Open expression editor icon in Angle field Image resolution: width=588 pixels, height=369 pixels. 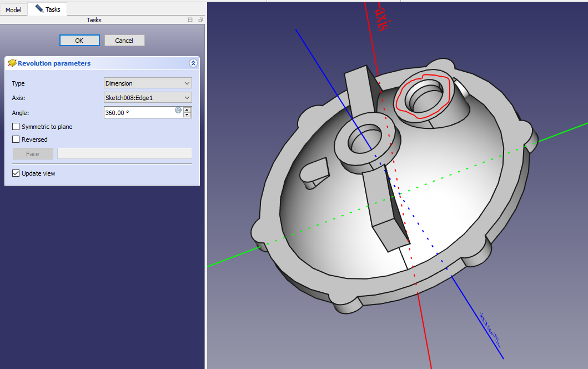178,110
